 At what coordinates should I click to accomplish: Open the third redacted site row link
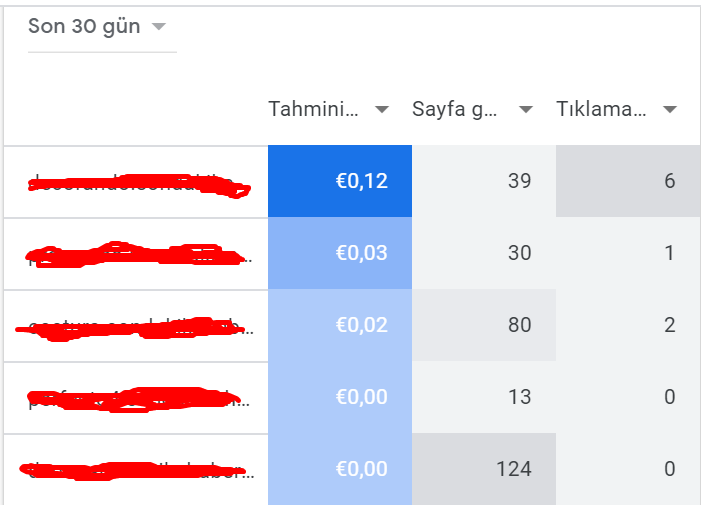click(x=134, y=329)
